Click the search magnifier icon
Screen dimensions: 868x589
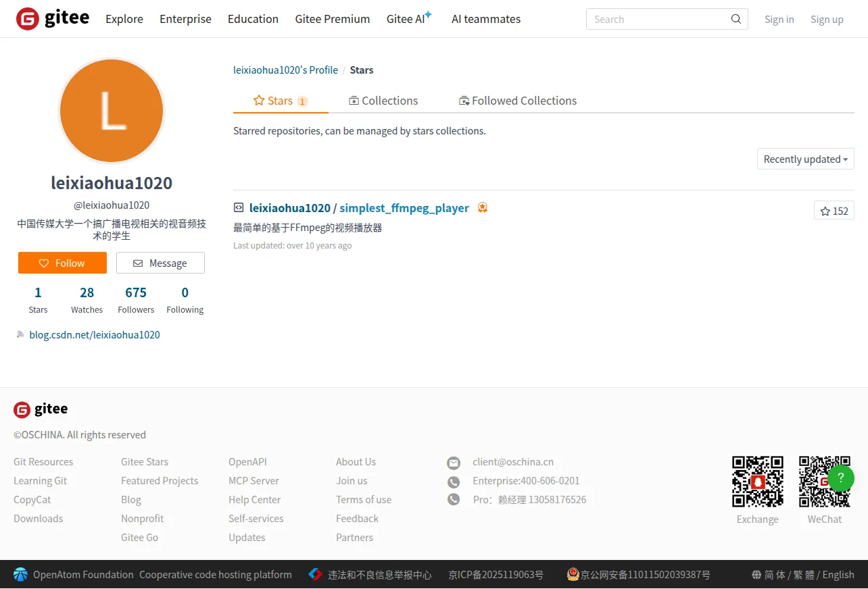736,19
